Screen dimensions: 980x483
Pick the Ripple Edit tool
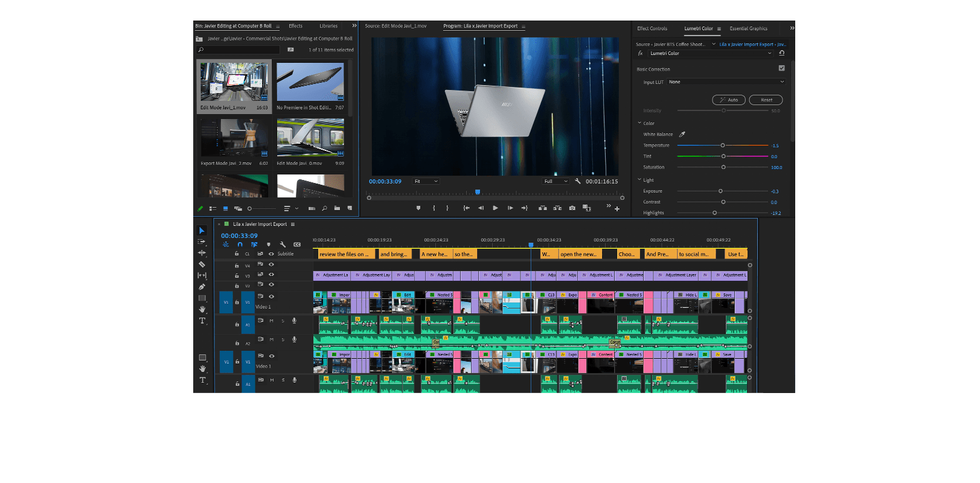coord(202,253)
